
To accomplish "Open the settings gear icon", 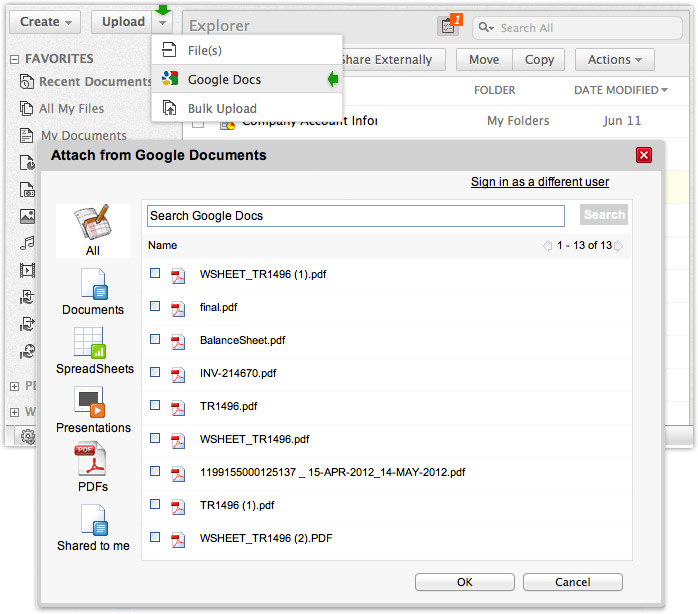I will pyautogui.click(x=28, y=436).
